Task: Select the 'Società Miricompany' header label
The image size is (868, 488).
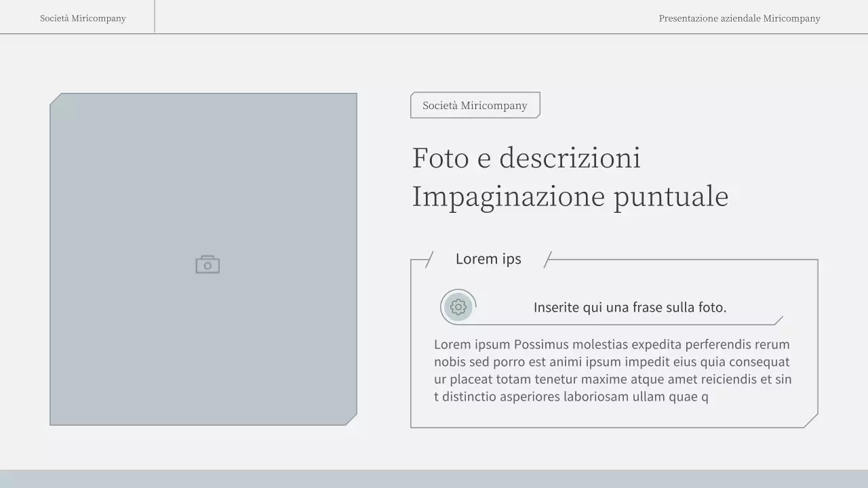Action: pos(82,18)
